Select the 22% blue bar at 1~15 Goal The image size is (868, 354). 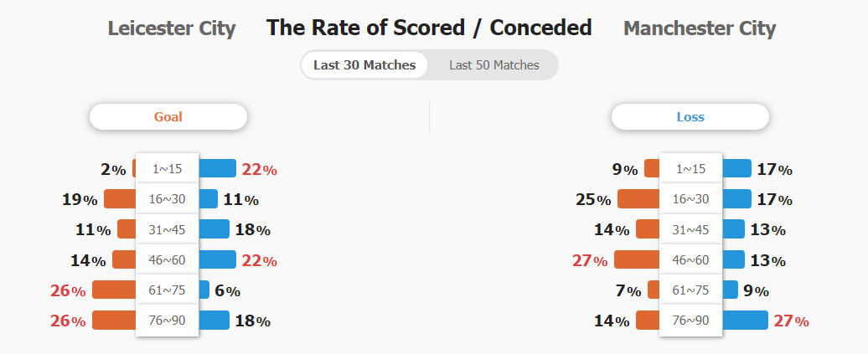(x=217, y=169)
